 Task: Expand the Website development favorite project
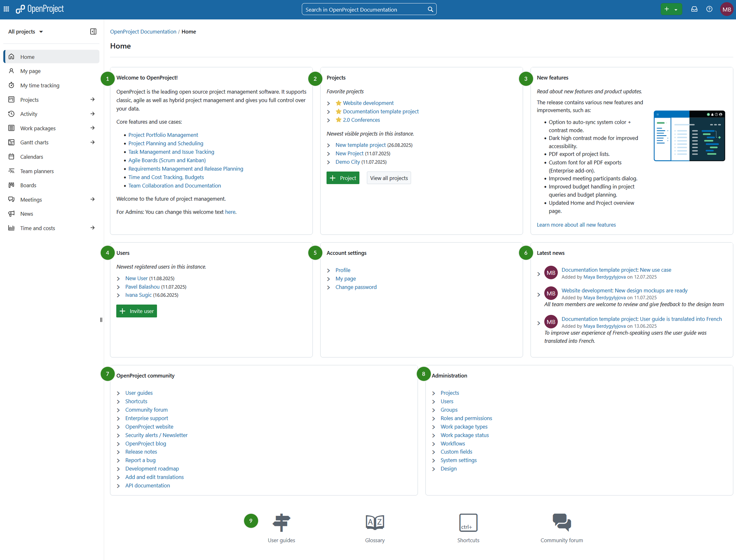328,103
